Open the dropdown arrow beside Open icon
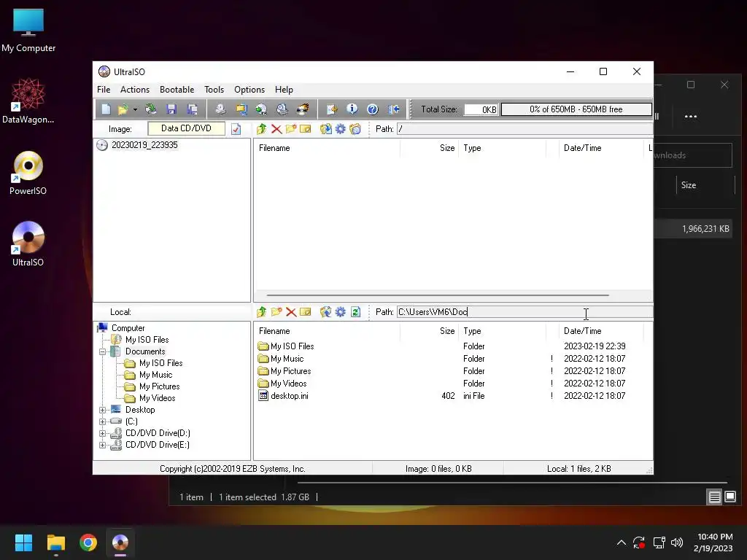Screen dimensions: 747x560 point(135,110)
